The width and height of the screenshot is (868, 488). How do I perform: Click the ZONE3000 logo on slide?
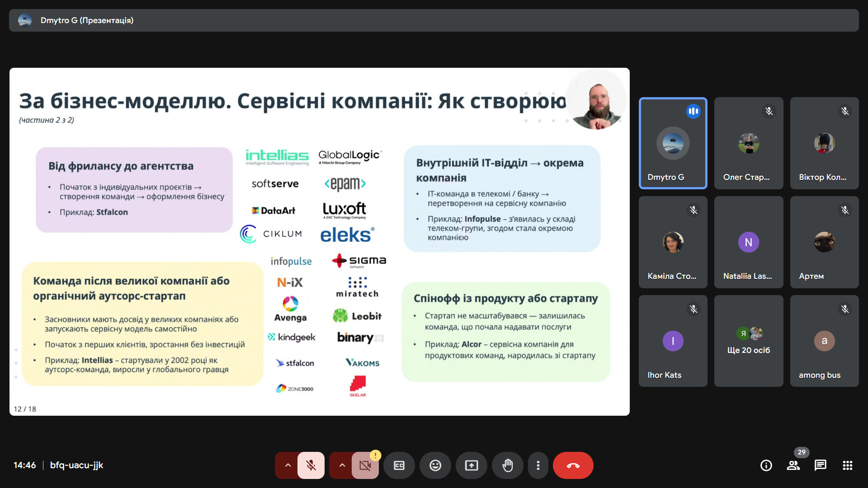(295, 389)
